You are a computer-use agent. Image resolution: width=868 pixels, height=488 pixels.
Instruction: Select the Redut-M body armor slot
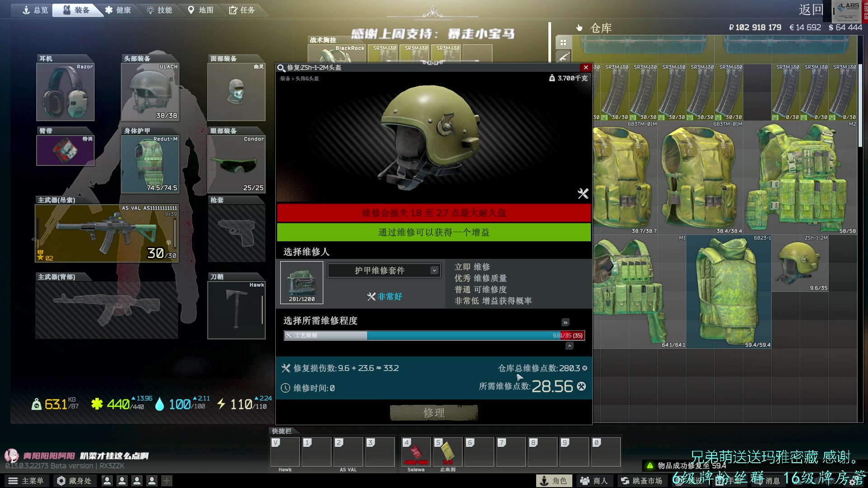coord(150,164)
